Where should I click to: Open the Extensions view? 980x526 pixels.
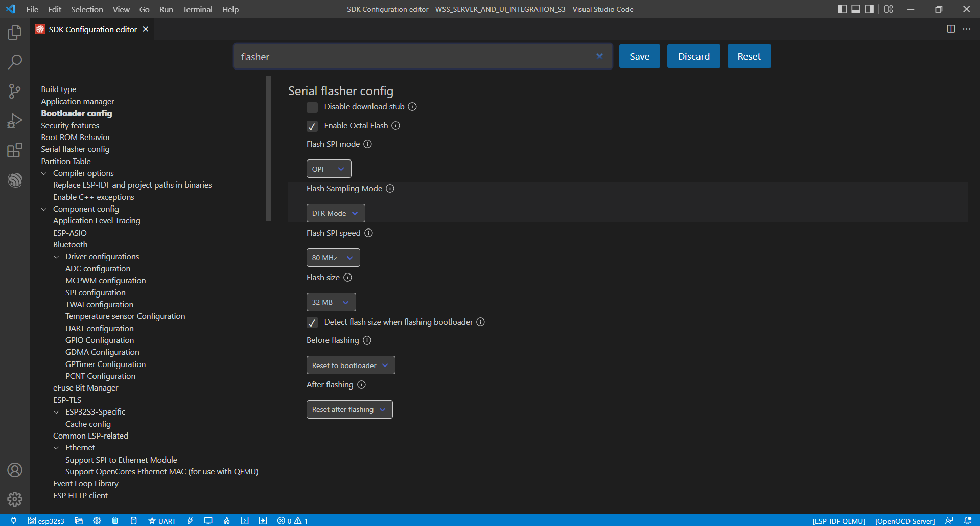click(x=15, y=150)
